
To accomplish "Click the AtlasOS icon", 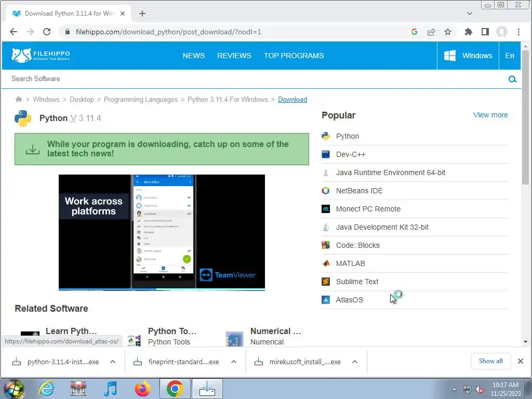I will 326,300.
